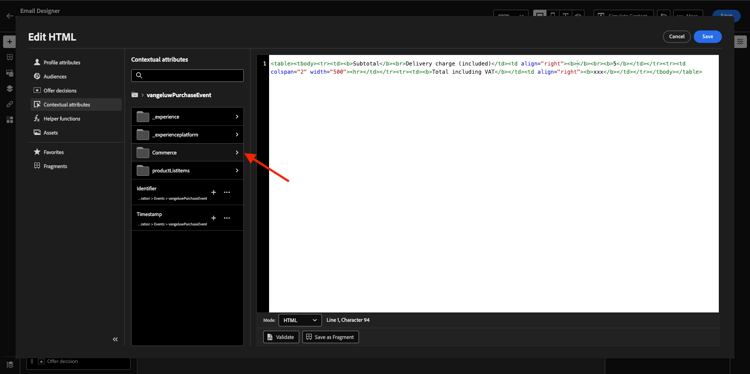Open the Mode HTML dropdown
750x374 pixels.
pos(300,320)
